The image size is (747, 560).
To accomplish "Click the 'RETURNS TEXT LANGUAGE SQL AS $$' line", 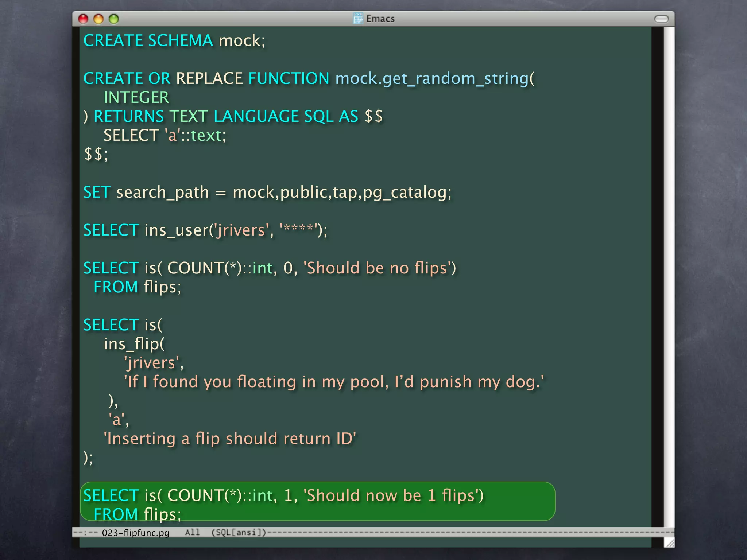I will [x=233, y=116].
